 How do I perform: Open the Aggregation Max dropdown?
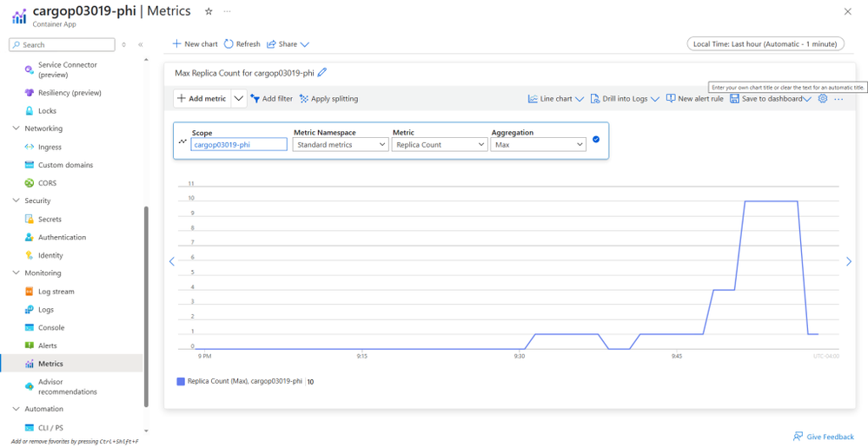(538, 145)
